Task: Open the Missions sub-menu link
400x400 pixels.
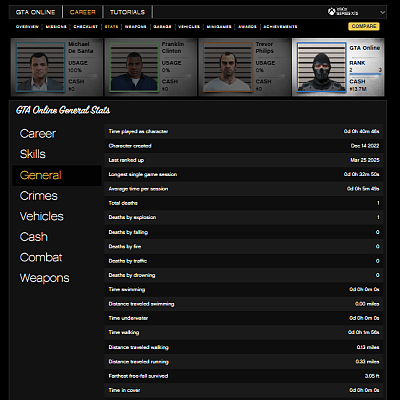Action: click(x=56, y=27)
